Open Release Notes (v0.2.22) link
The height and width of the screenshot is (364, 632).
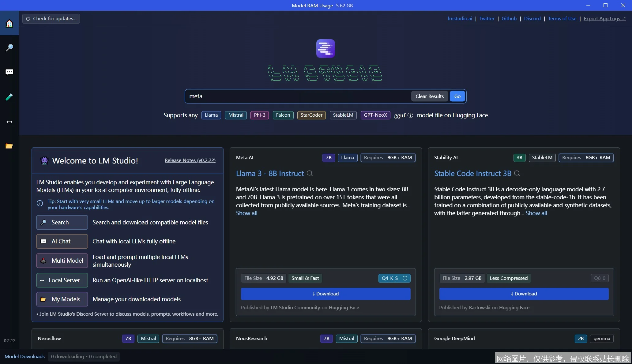(x=190, y=160)
